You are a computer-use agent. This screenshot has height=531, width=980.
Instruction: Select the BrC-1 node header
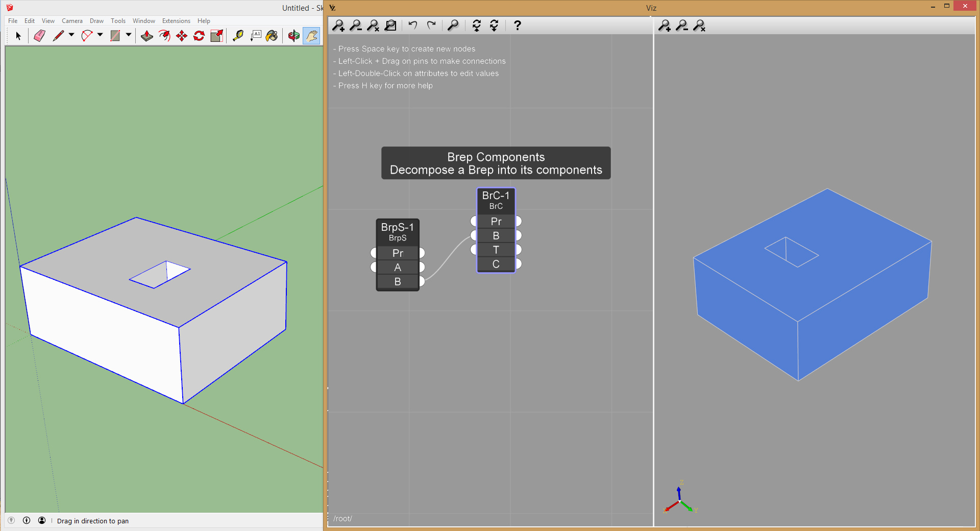pos(496,200)
